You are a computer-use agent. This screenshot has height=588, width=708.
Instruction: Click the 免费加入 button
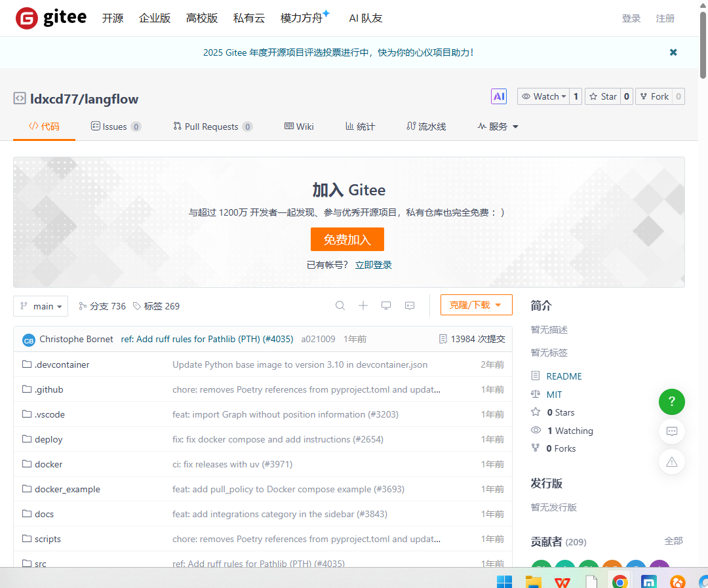[x=347, y=239]
